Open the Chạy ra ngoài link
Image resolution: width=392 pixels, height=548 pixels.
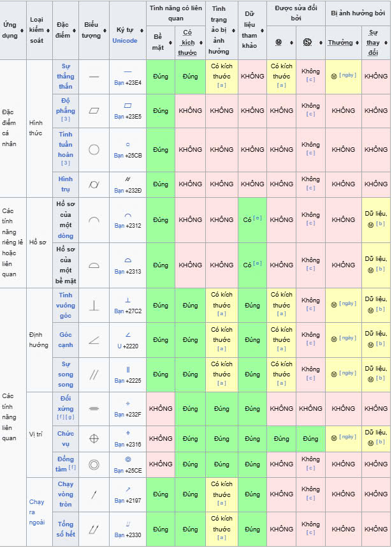(x=36, y=512)
